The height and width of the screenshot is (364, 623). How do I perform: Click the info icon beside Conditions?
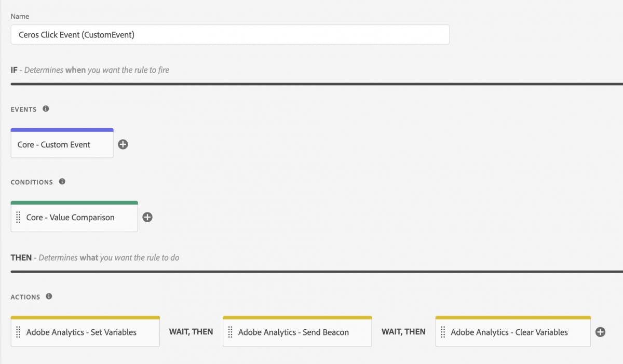pyautogui.click(x=62, y=182)
